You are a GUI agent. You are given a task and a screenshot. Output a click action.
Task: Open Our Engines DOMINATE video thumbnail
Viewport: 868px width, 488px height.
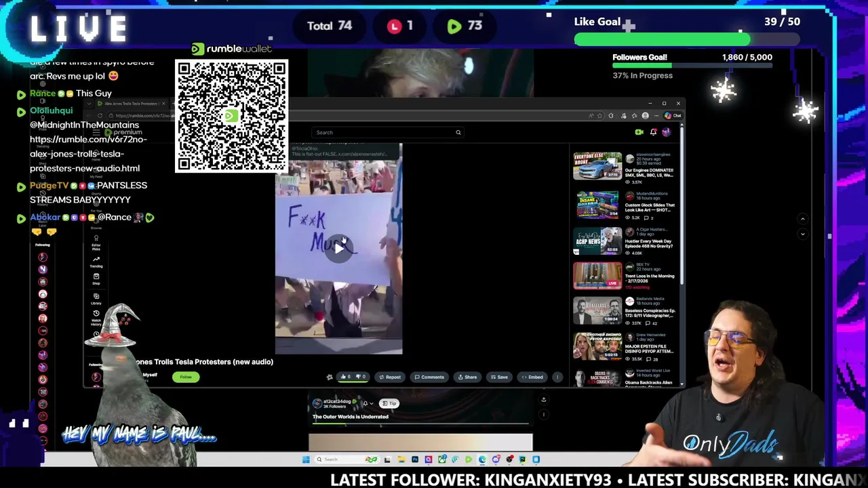tap(597, 166)
